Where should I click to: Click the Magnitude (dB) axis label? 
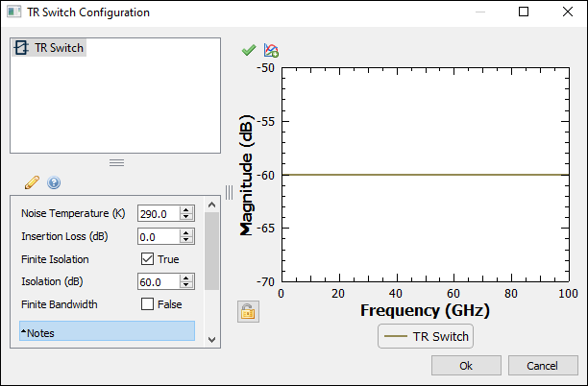[x=246, y=175]
